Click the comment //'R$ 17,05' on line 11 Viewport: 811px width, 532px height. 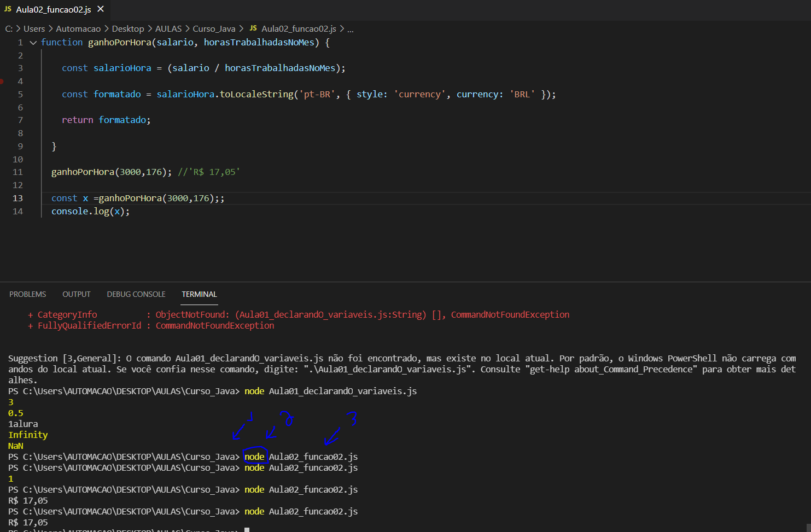point(209,172)
